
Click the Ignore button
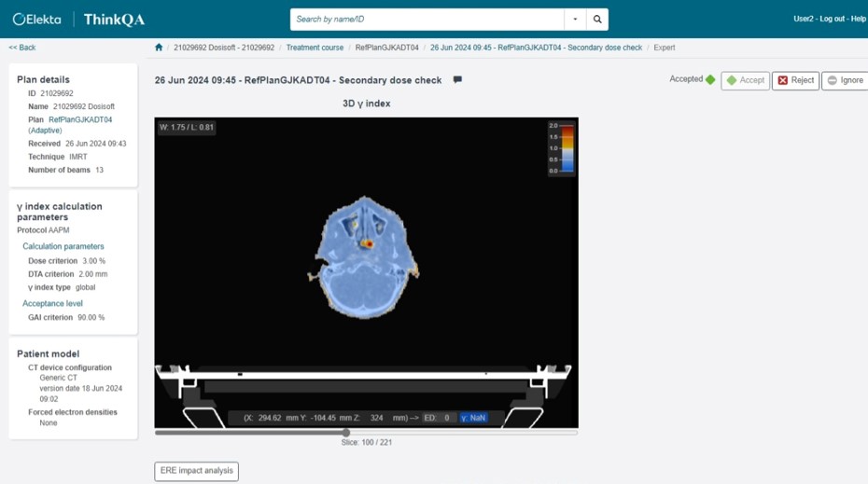coord(846,80)
